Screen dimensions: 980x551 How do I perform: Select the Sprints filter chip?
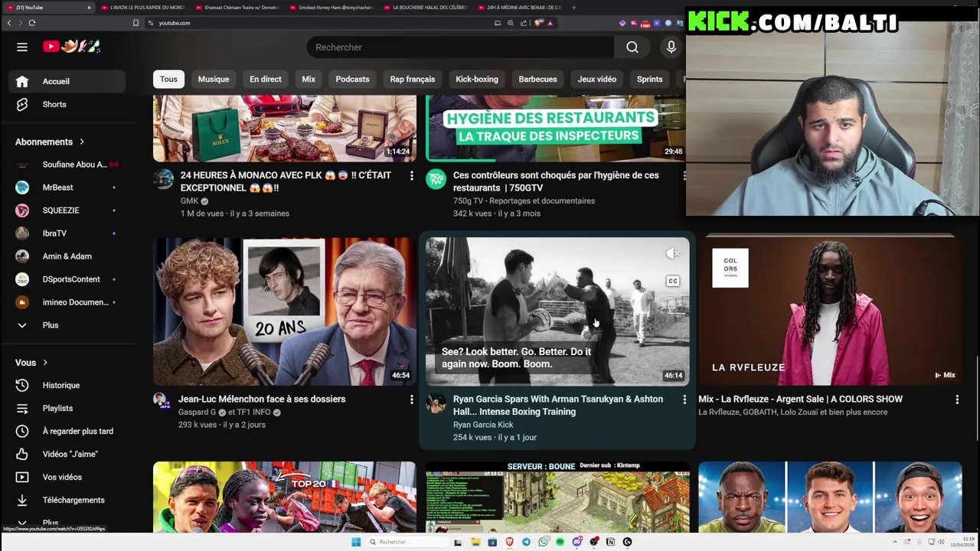coord(649,80)
